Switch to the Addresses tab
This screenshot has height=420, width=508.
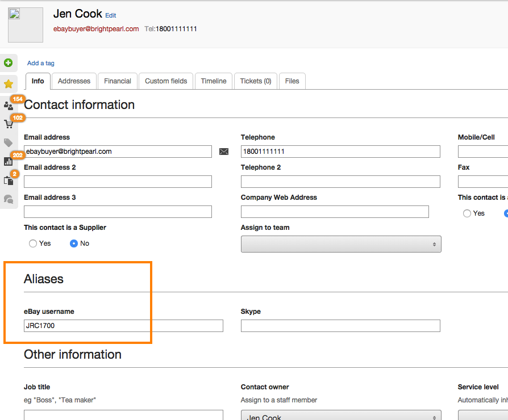tap(74, 81)
